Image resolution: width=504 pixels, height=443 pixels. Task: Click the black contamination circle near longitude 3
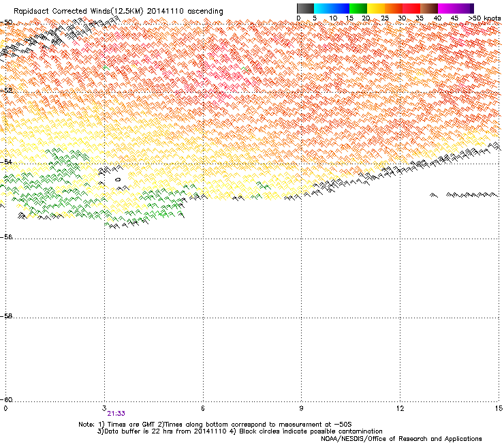click(x=118, y=179)
